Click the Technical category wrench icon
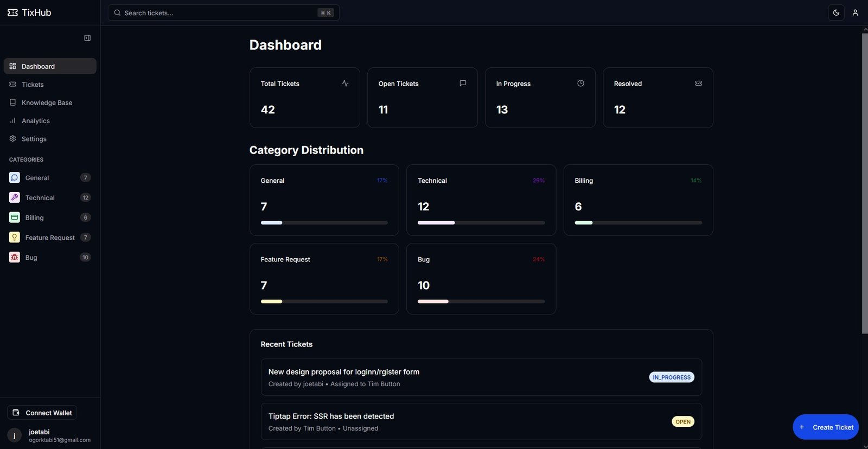This screenshot has width=868, height=449. (15, 197)
